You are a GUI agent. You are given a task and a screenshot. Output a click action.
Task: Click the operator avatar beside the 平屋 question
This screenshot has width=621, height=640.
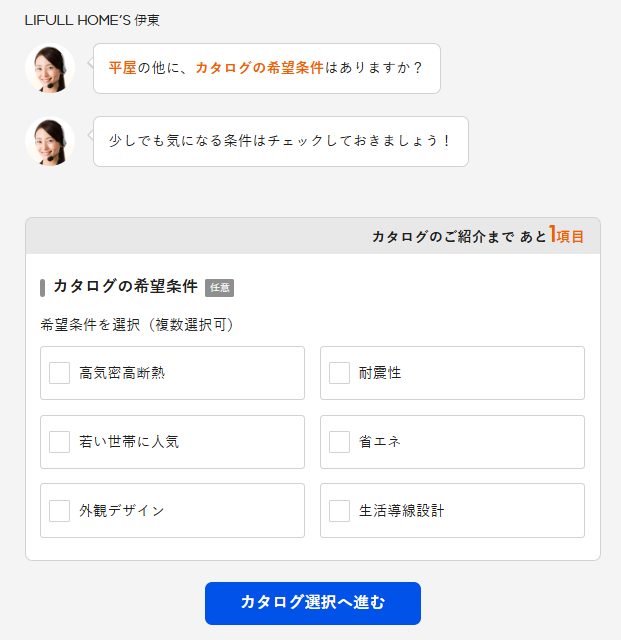tap(50, 68)
